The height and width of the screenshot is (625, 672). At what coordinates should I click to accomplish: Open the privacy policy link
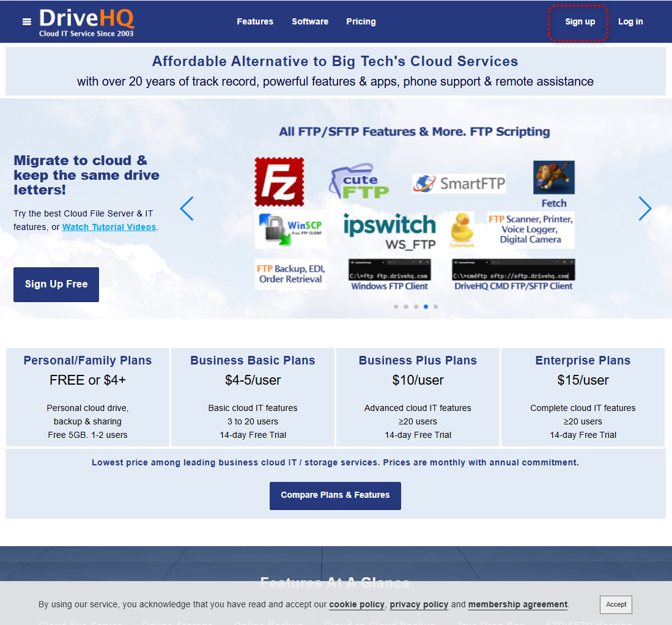point(419,604)
